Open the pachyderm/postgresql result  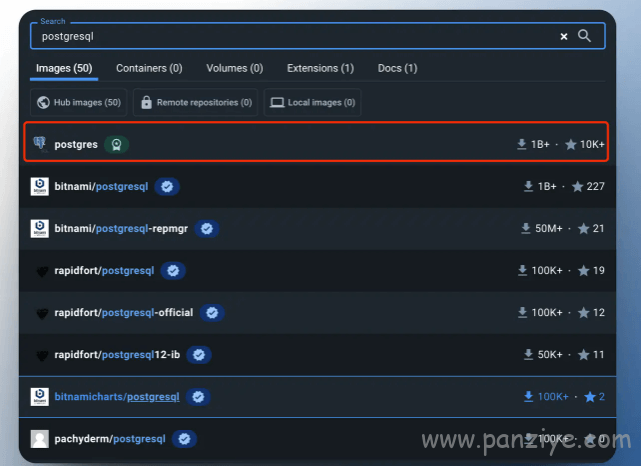pyautogui.click(x=110, y=439)
